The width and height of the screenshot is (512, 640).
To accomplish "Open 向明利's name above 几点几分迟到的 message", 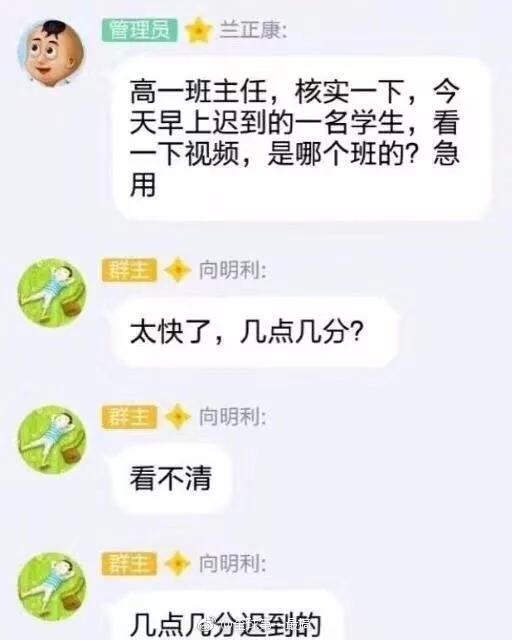I will tap(233, 564).
